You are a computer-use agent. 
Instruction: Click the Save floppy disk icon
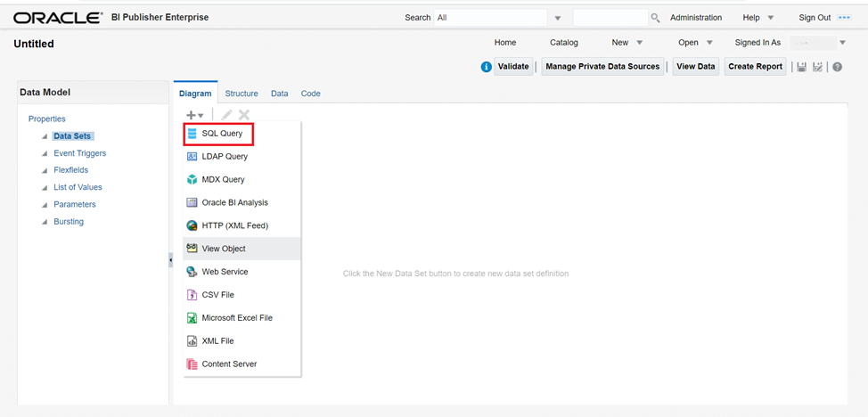(801, 67)
